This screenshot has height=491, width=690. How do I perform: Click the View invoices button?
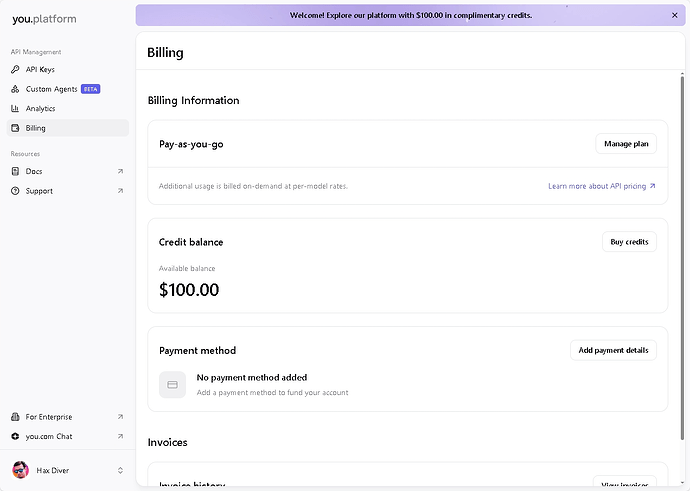pyautogui.click(x=624, y=483)
